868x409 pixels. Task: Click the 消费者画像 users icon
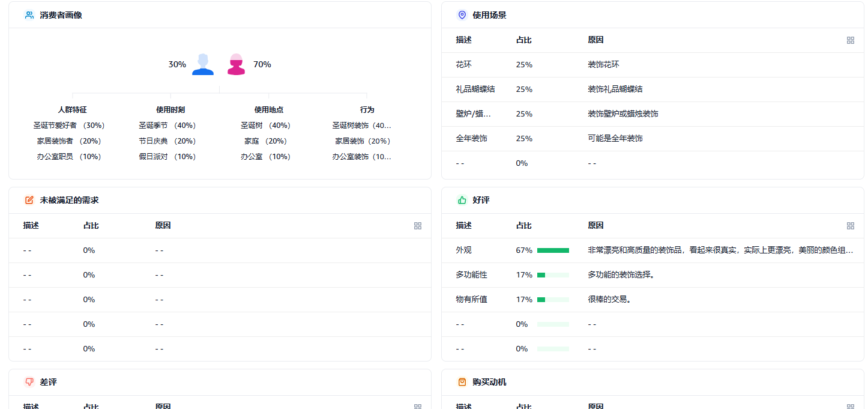(29, 15)
